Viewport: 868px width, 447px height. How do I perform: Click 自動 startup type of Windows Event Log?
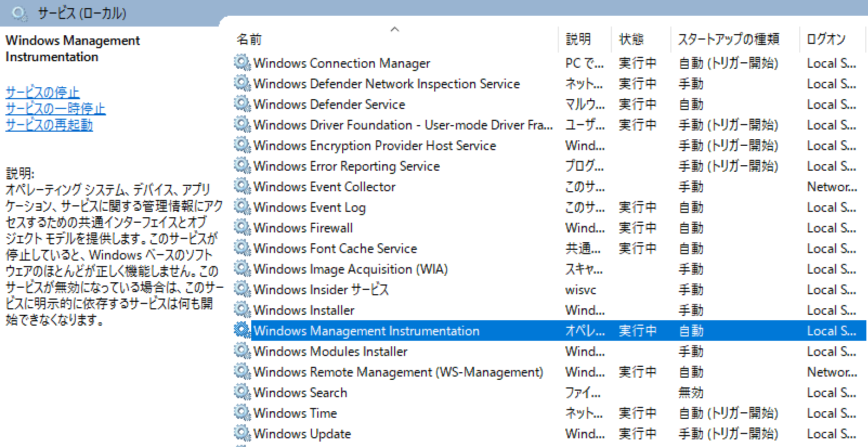tap(691, 208)
